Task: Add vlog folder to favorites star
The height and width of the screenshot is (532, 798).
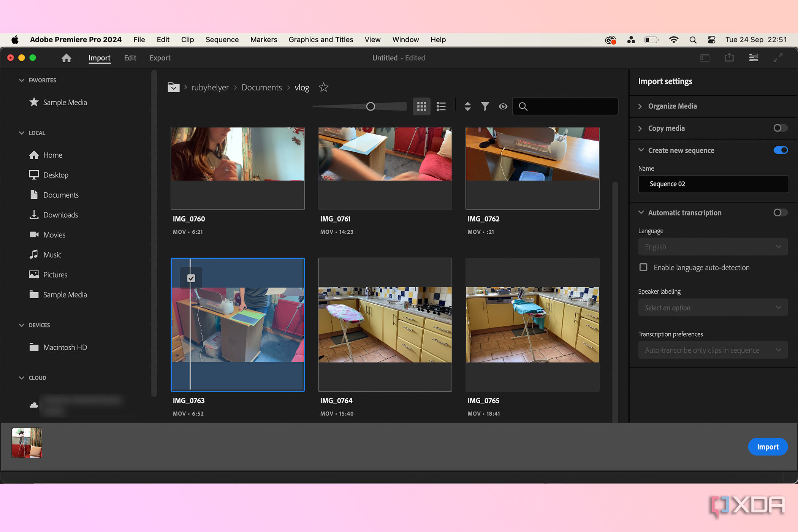Action: coord(323,87)
